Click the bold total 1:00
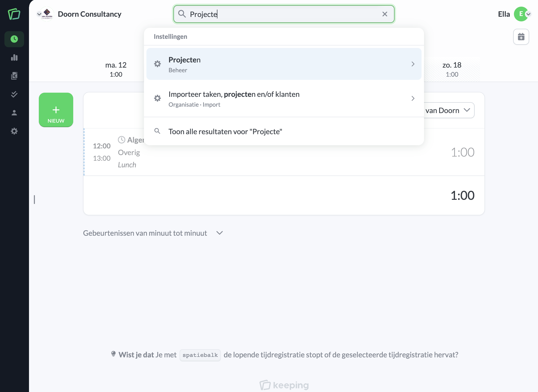Image resolution: width=538 pixels, height=392 pixels. (x=463, y=195)
